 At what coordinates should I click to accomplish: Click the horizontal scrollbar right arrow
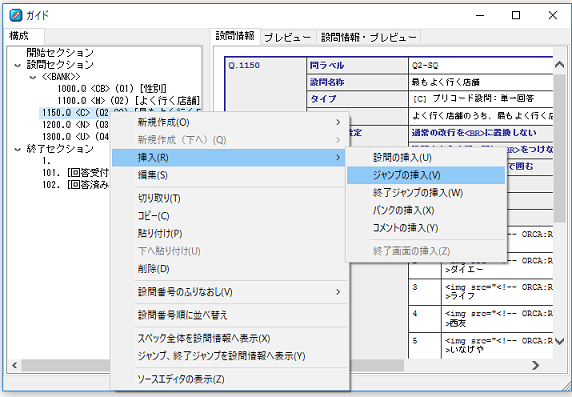[x=535, y=365]
